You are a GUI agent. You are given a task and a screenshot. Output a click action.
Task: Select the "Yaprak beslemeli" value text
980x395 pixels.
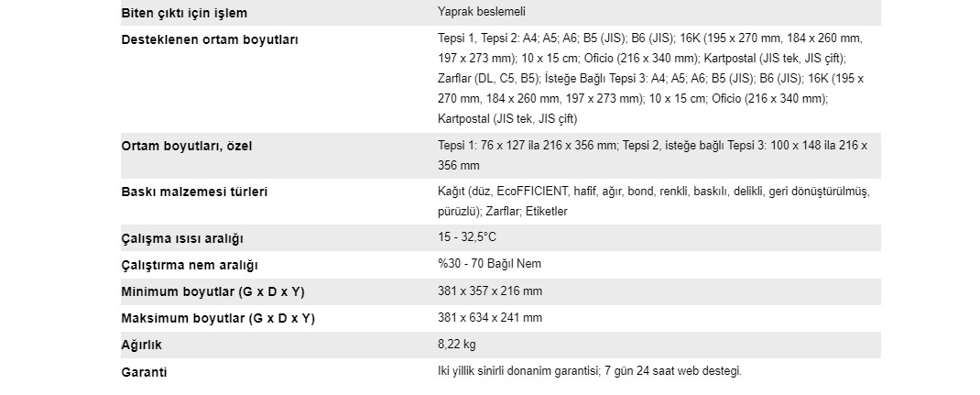pyautogui.click(x=481, y=14)
